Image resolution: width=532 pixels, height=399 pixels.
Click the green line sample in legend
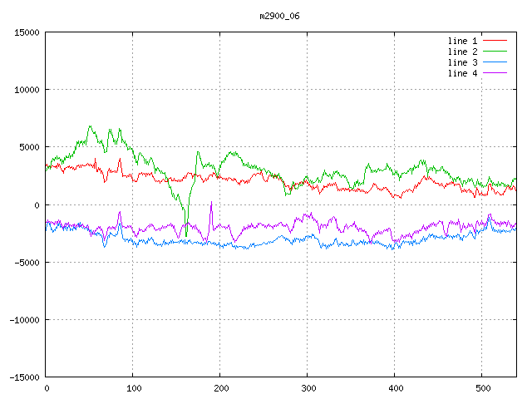(x=495, y=52)
